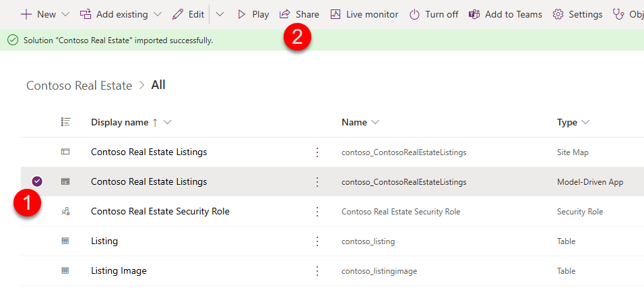The image size is (644, 292).
Task: Click the Name column header
Action: pyautogui.click(x=354, y=122)
